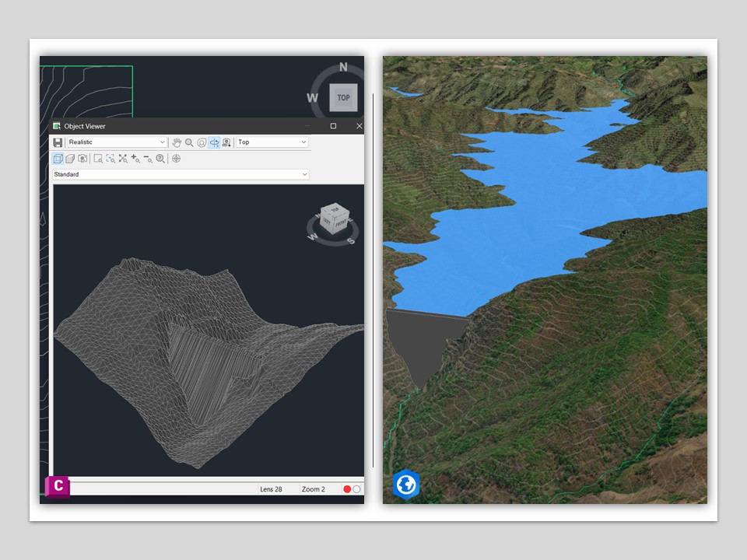Toggle the white parallel indicator on status bar
The height and width of the screenshot is (560, 747).
[357, 489]
